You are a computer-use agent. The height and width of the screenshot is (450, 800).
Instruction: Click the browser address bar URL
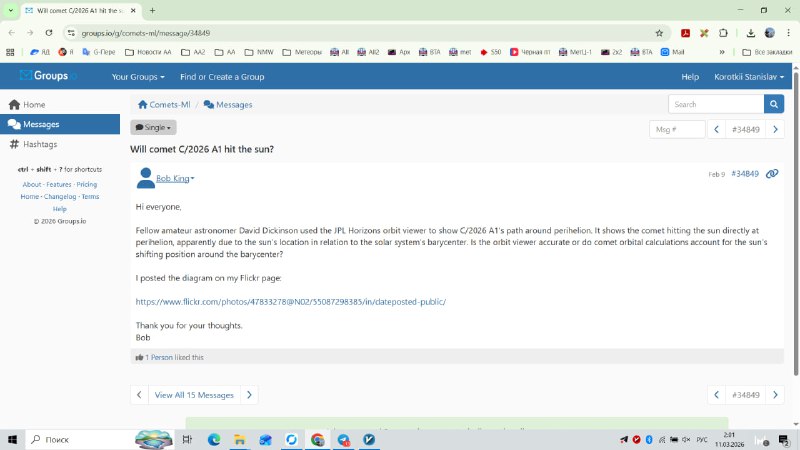click(x=145, y=33)
